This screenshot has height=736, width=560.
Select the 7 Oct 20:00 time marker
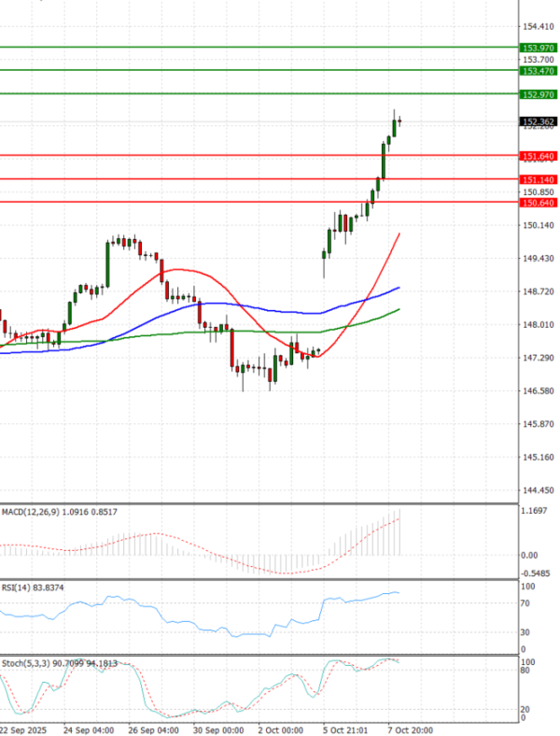[407, 729]
